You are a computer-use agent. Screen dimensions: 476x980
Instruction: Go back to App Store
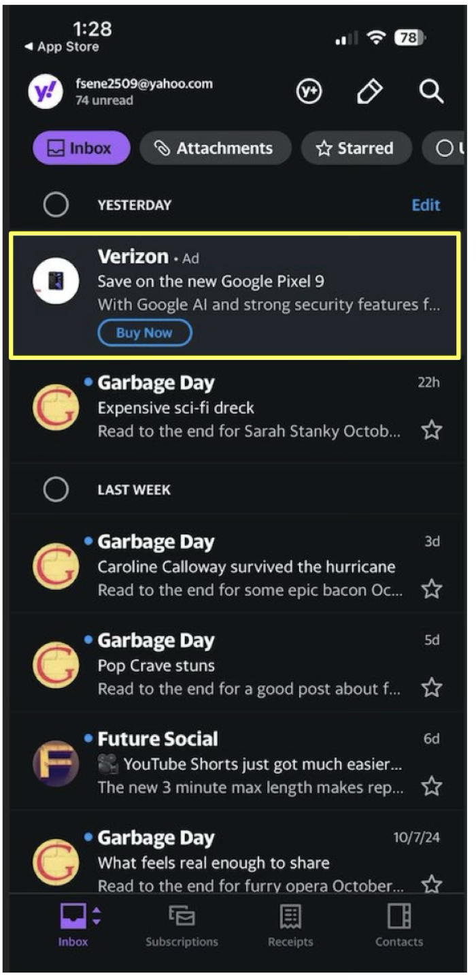(61, 47)
